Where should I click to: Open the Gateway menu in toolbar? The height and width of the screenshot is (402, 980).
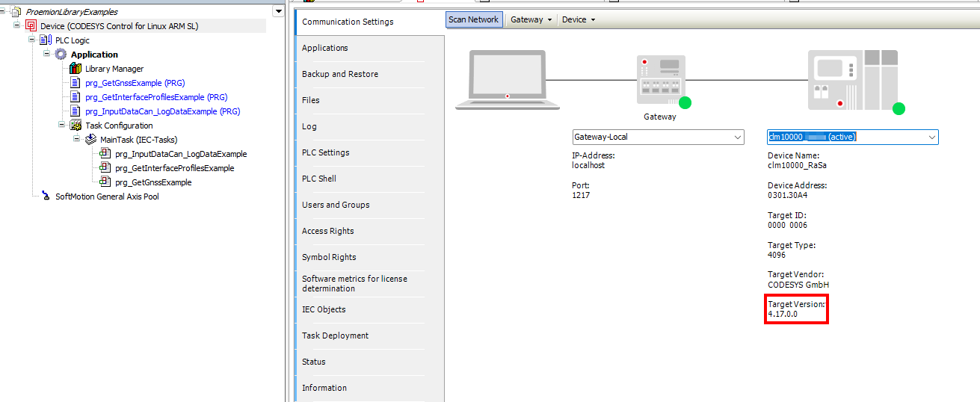(x=531, y=20)
